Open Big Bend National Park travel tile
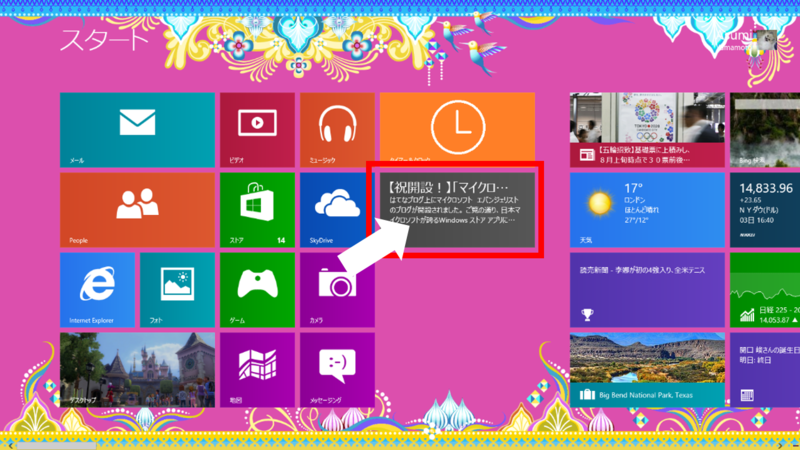The image size is (800, 450). coord(647,370)
